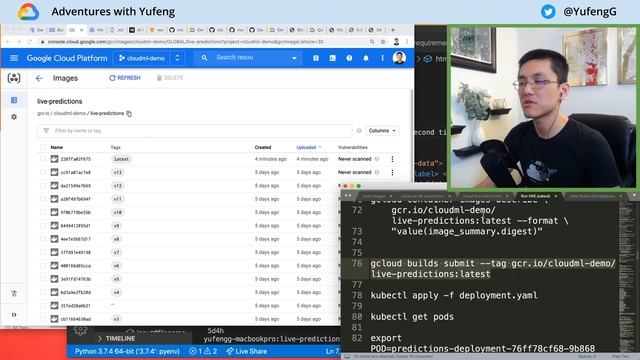Expand the TIMELINE section in VS Code
This screenshot has width=640, height=360.
[x=116, y=339]
